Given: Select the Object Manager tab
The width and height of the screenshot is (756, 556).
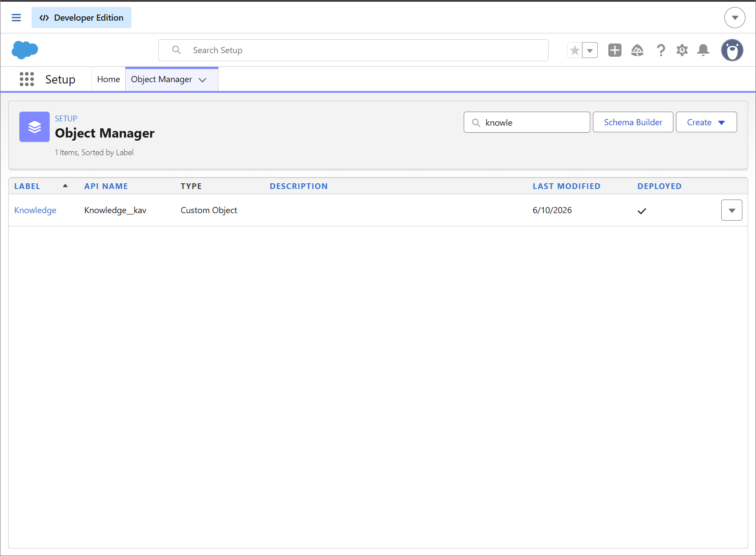Looking at the screenshot, I should click(x=161, y=79).
